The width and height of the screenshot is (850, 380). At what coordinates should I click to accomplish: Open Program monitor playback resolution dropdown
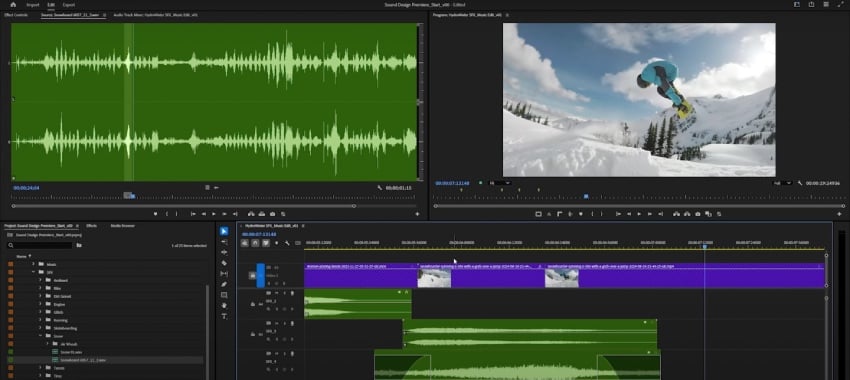tap(782, 183)
